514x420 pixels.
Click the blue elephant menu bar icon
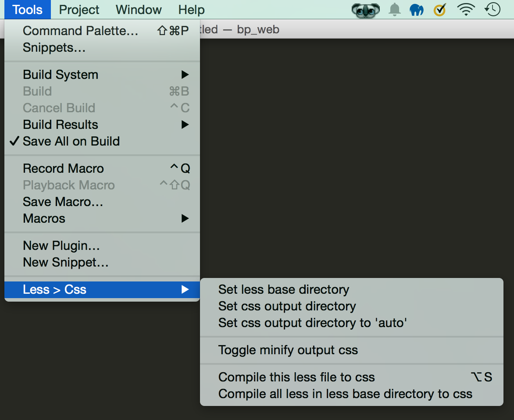(416, 10)
